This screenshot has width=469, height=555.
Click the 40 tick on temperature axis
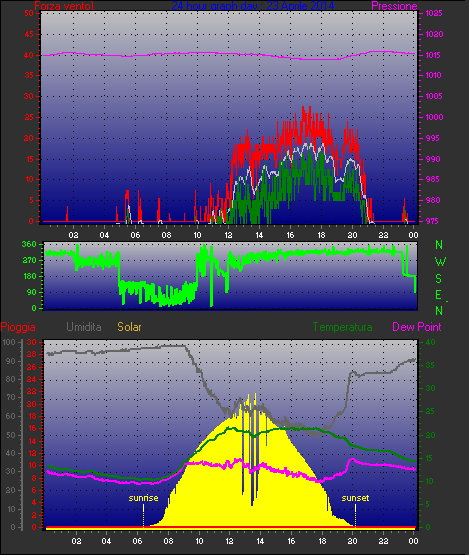pos(430,342)
